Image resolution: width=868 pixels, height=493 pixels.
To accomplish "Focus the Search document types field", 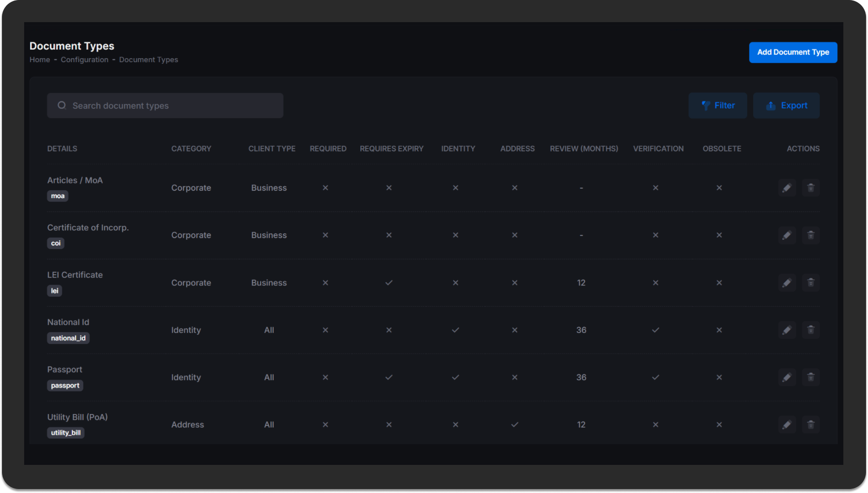I will [x=165, y=106].
